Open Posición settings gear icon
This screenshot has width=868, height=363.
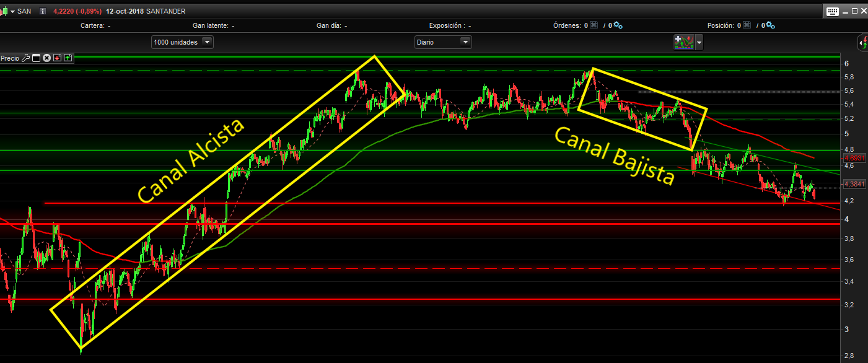pos(769,25)
